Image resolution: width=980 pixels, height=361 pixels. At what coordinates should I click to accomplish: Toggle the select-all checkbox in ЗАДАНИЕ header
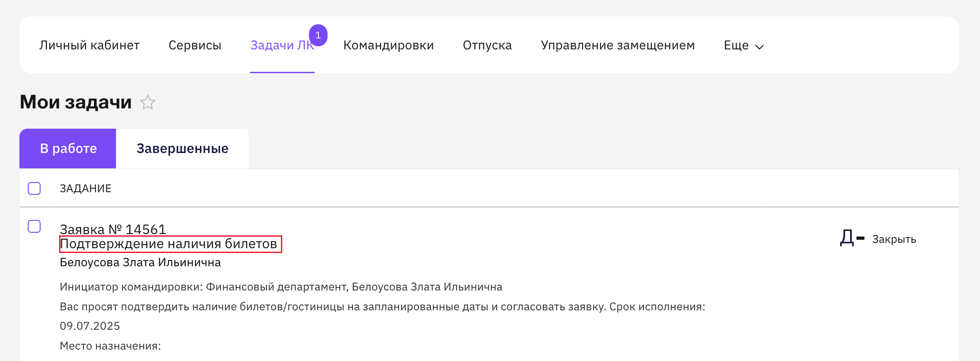[x=34, y=188]
